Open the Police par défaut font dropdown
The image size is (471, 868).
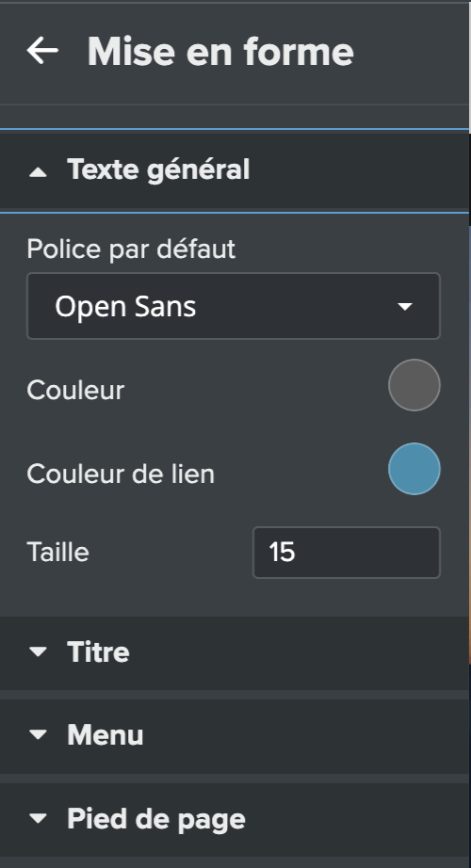pos(234,306)
